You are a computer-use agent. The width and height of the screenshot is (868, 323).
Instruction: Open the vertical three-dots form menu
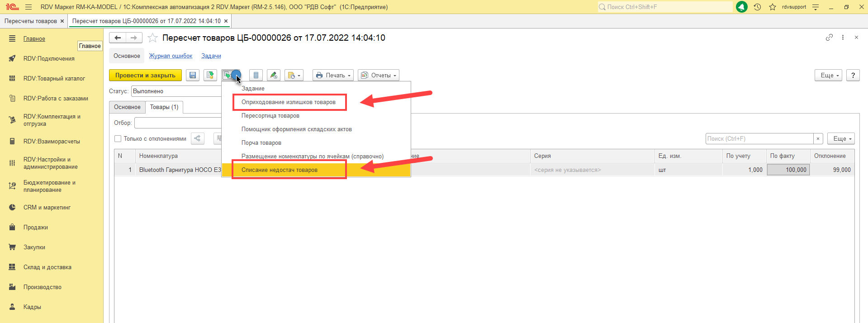click(843, 38)
